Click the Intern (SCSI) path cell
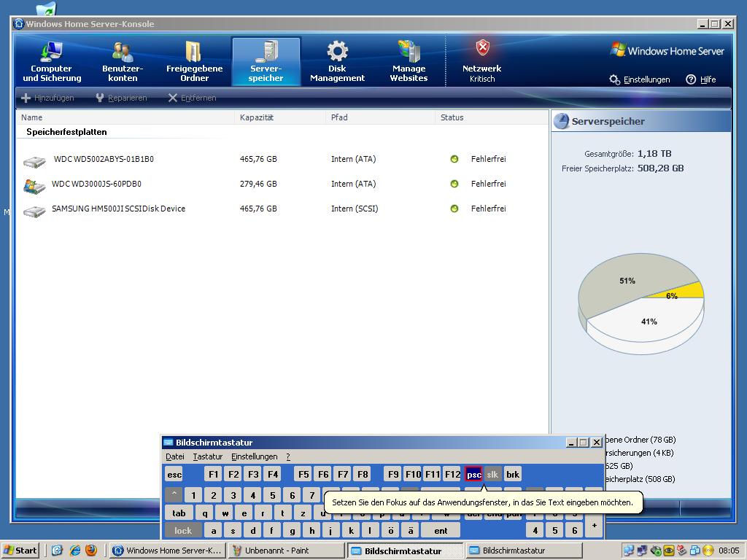The height and width of the screenshot is (560, 747). (x=355, y=209)
